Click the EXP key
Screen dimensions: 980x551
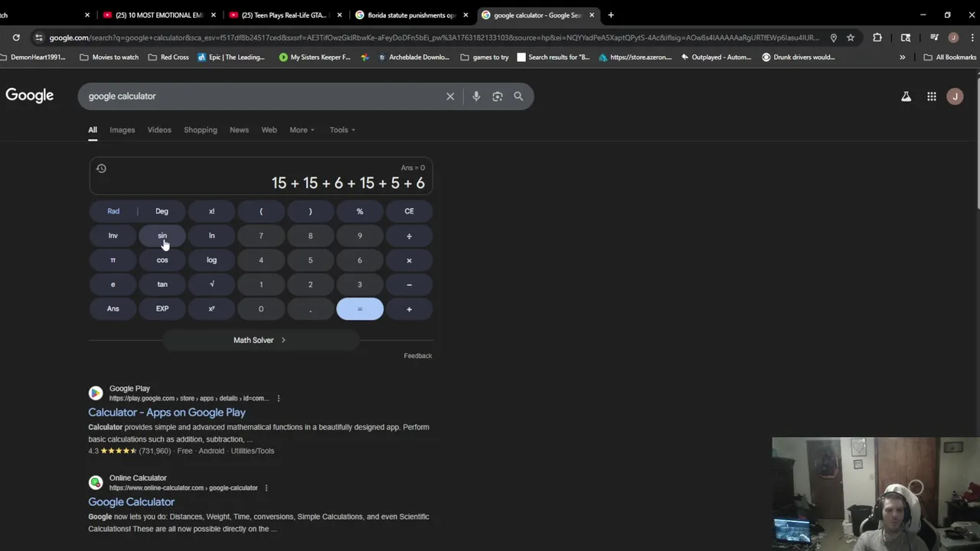tap(162, 309)
